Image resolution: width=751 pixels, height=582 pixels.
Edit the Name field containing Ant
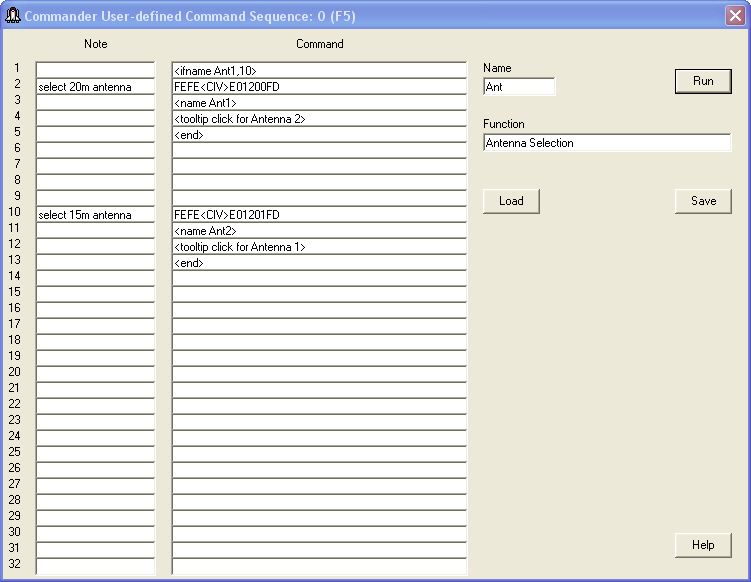(519, 87)
